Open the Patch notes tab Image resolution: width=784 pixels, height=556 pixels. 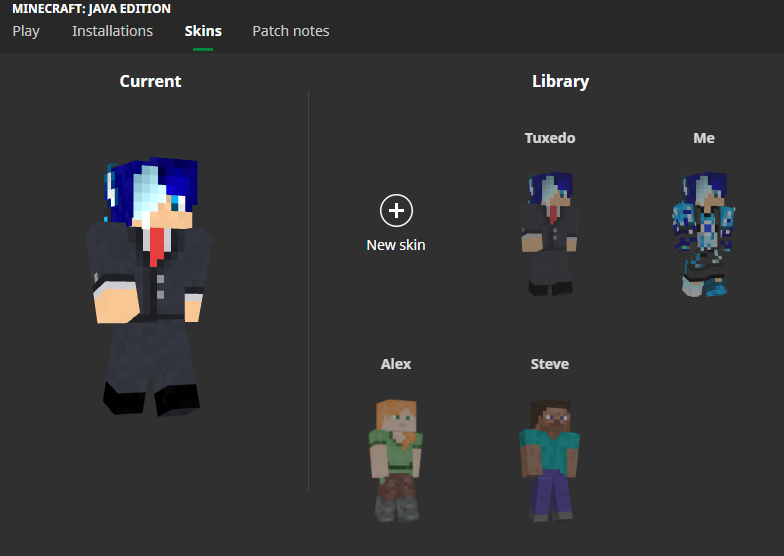point(291,31)
